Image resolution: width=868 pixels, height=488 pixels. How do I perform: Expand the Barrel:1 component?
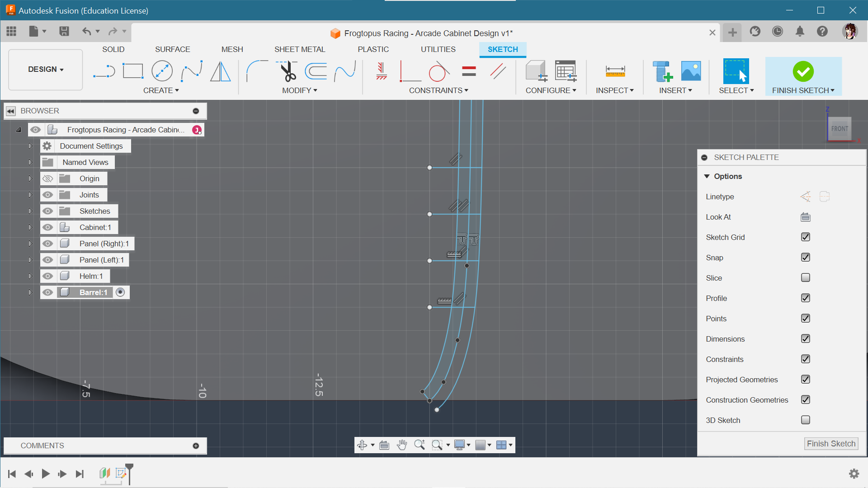[30, 292]
